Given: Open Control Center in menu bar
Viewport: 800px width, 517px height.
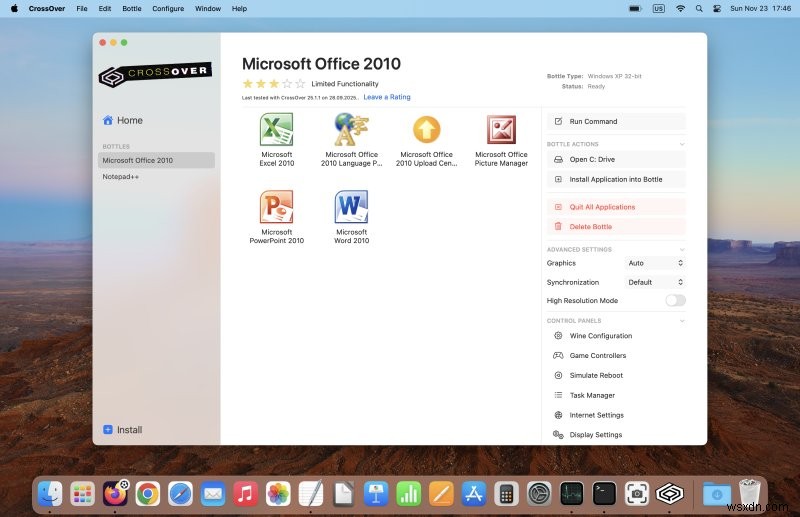Looking at the screenshot, I should pos(717,9).
